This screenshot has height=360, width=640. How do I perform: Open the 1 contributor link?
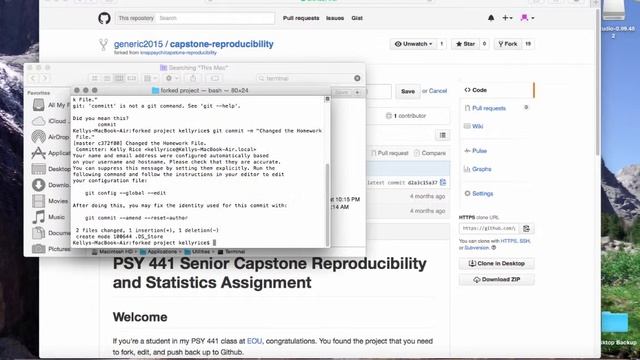[406, 116]
